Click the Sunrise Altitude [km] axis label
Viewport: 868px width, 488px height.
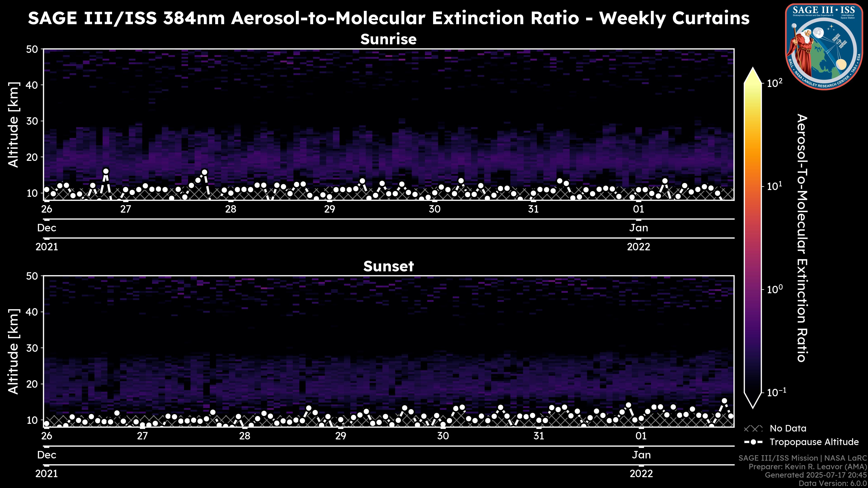(x=14, y=125)
